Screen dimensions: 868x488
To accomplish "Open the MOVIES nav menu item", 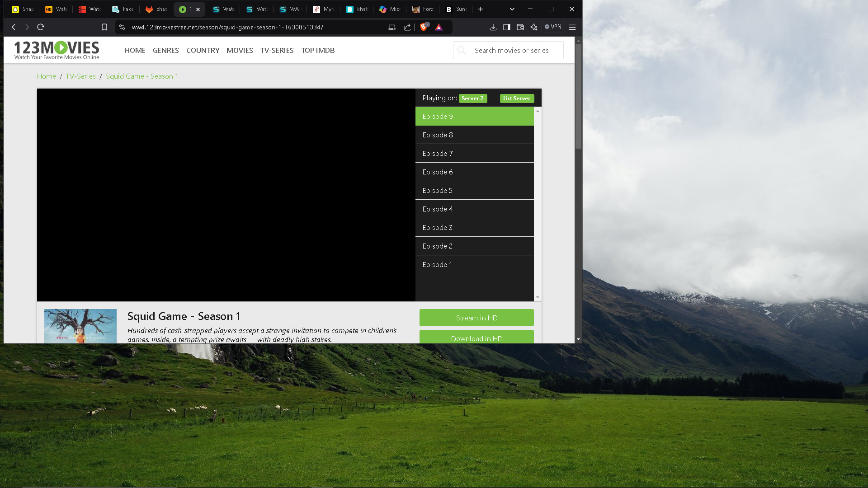I will click(x=240, y=50).
